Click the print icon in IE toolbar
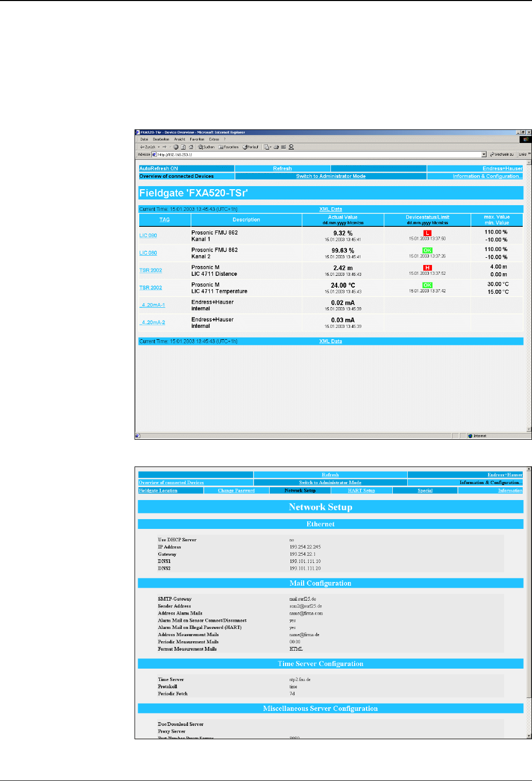The image size is (532, 781). [276, 147]
